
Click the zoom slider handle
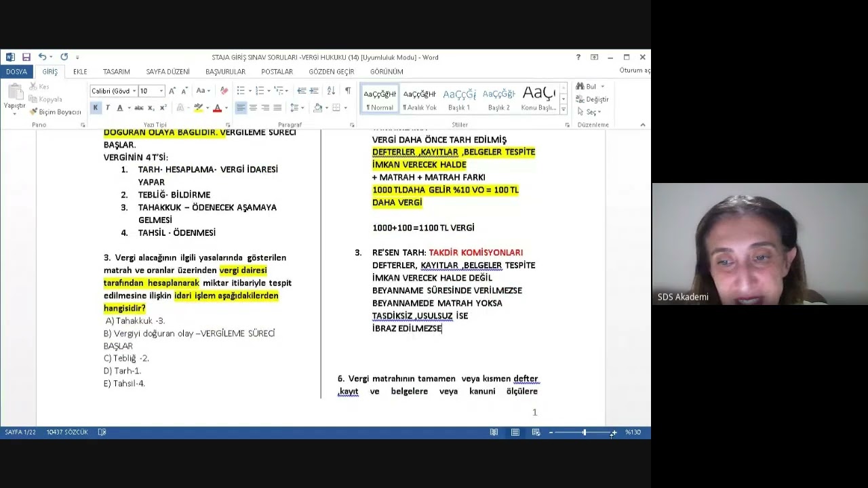584,432
